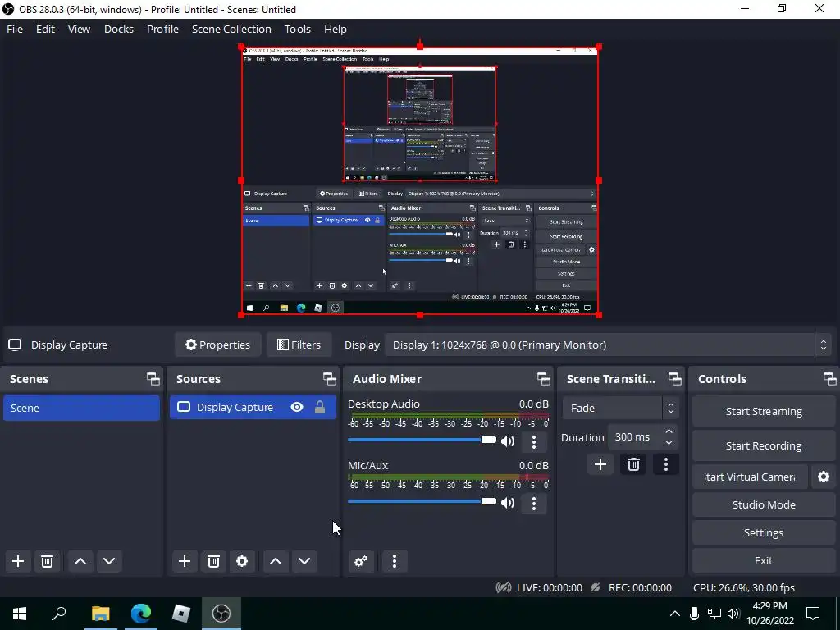Add a scene transition with plus icon

click(x=600, y=464)
